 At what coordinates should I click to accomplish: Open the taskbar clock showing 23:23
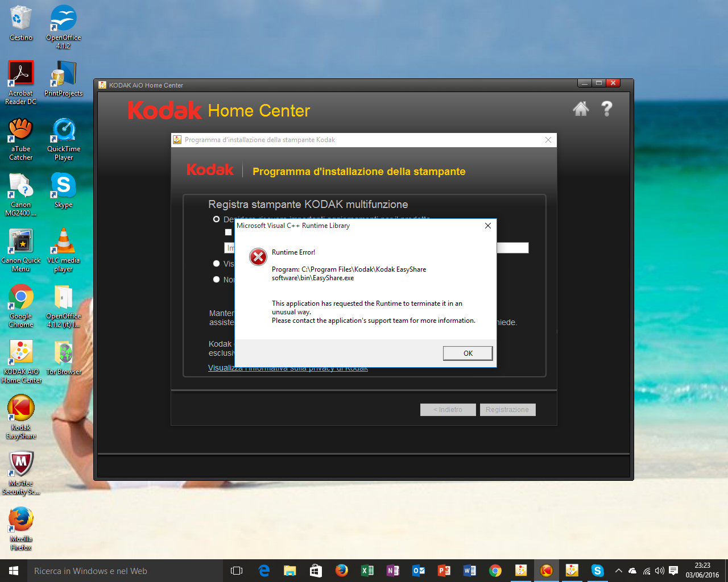(702, 571)
